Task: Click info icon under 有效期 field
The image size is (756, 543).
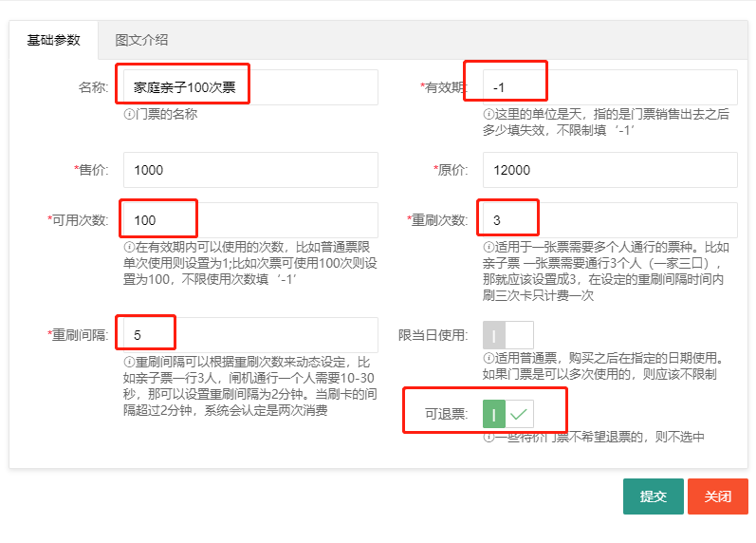Action: [x=489, y=114]
